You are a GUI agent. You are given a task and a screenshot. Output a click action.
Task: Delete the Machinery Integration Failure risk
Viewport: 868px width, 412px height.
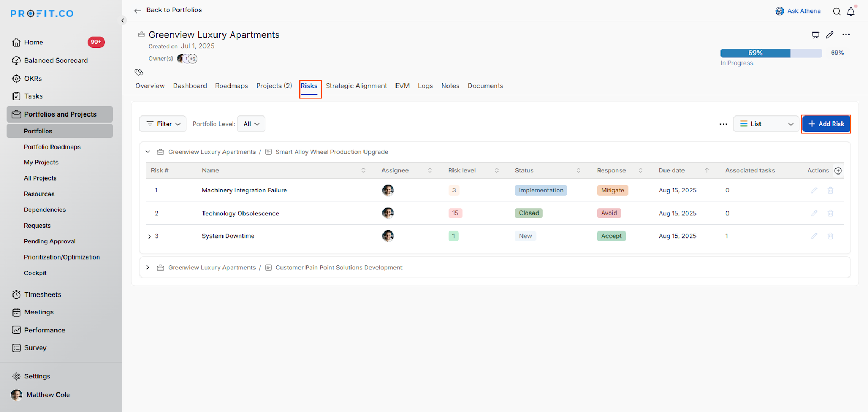[830, 190]
